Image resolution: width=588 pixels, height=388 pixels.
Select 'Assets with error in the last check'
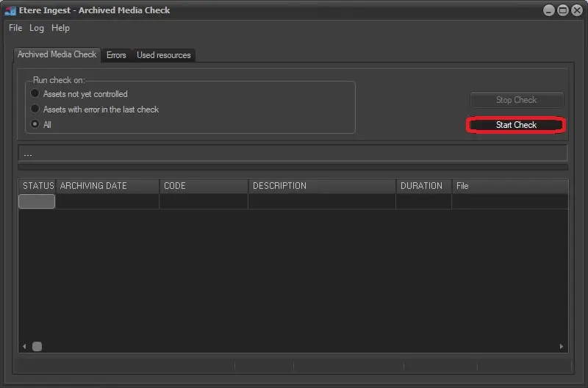(35, 109)
